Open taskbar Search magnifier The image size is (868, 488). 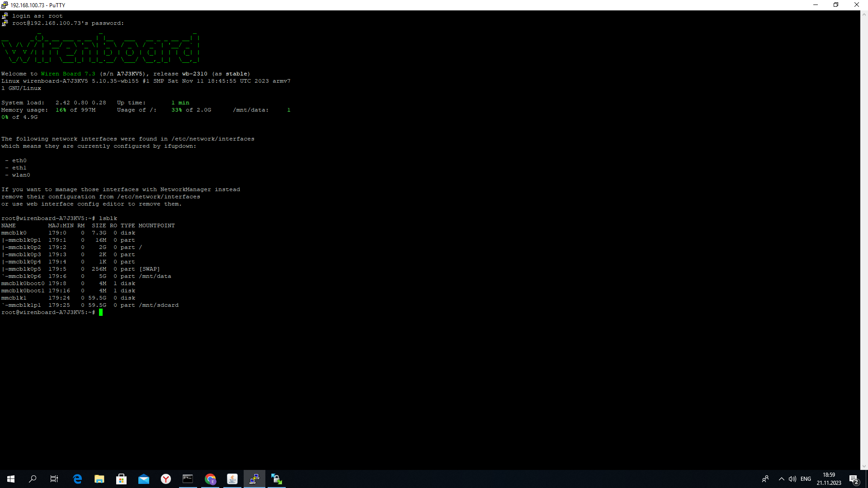(33, 479)
